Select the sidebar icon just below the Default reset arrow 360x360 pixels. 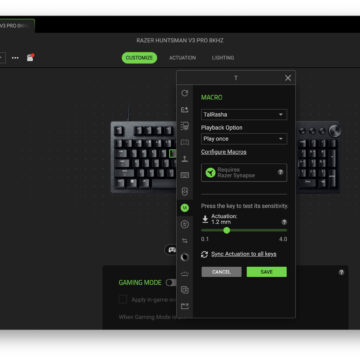coord(185,109)
